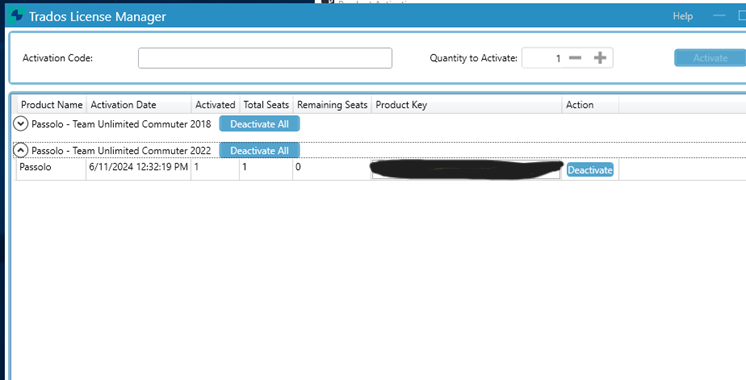Deactivate All for Commuter 2018 licenses
The width and height of the screenshot is (746, 380).
pyautogui.click(x=259, y=124)
